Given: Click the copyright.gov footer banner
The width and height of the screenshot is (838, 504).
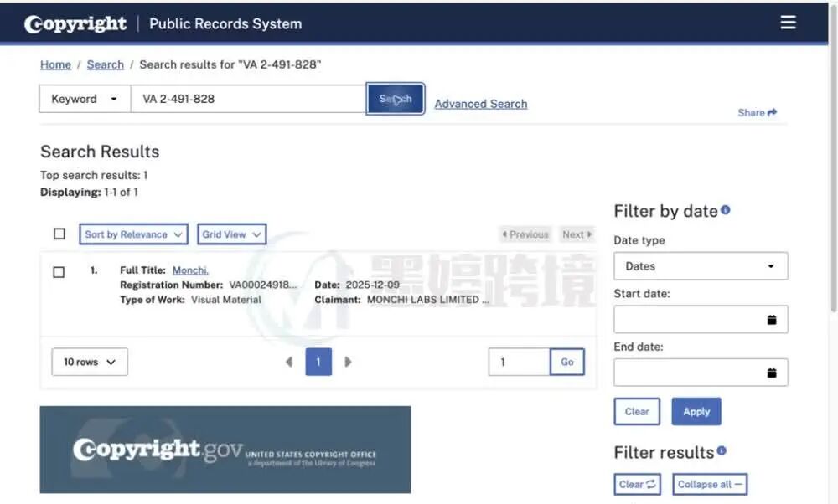Looking at the screenshot, I should [x=225, y=450].
